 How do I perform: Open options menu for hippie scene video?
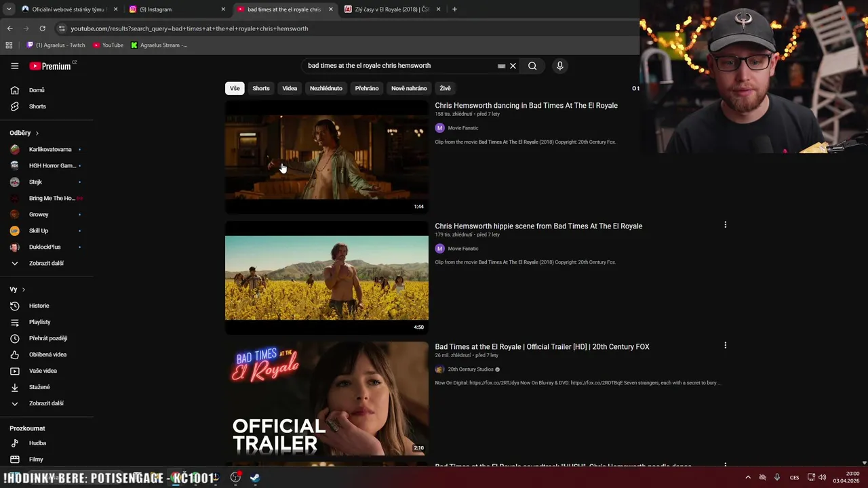point(725,224)
